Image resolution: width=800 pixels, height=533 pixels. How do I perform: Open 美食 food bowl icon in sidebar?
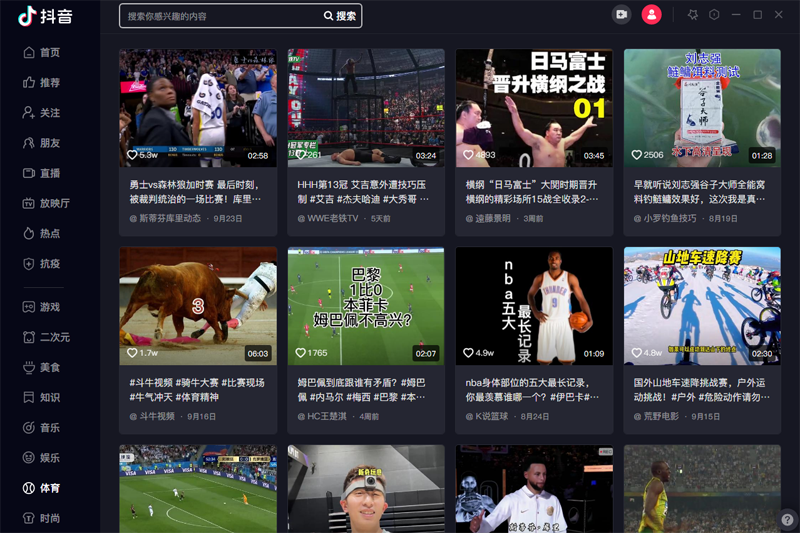(29, 367)
